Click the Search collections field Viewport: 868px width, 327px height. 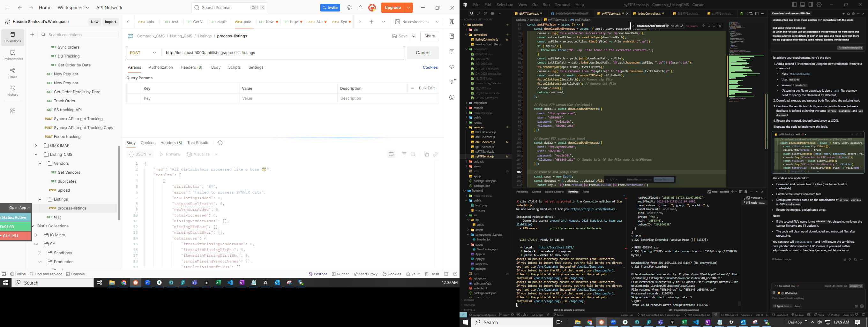coord(78,34)
